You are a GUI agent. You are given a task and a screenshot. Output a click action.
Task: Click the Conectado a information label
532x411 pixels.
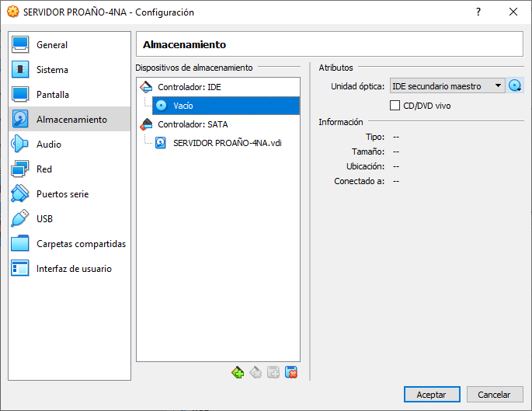pos(360,181)
